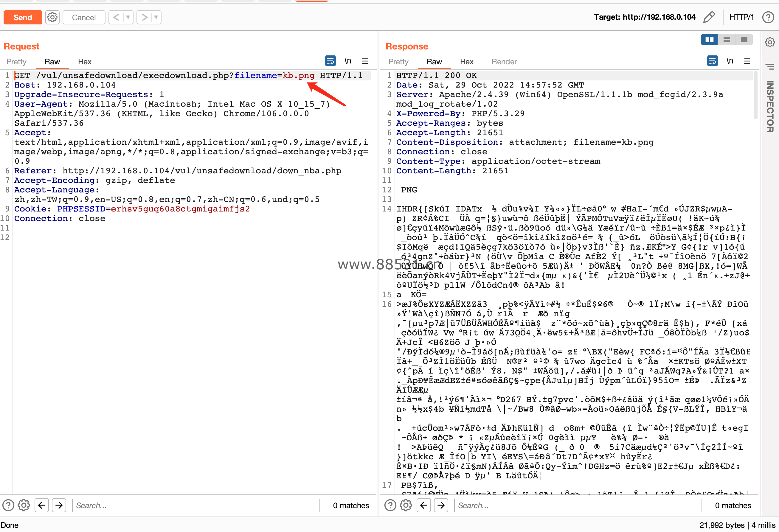Open Request search settings gear
The height and width of the screenshot is (532, 779).
[24, 505]
